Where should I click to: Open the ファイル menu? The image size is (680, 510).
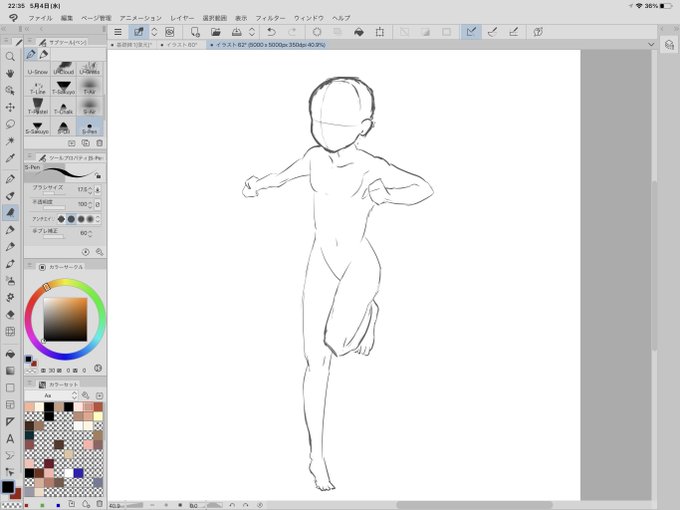pyautogui.click(x=40, y=18)
